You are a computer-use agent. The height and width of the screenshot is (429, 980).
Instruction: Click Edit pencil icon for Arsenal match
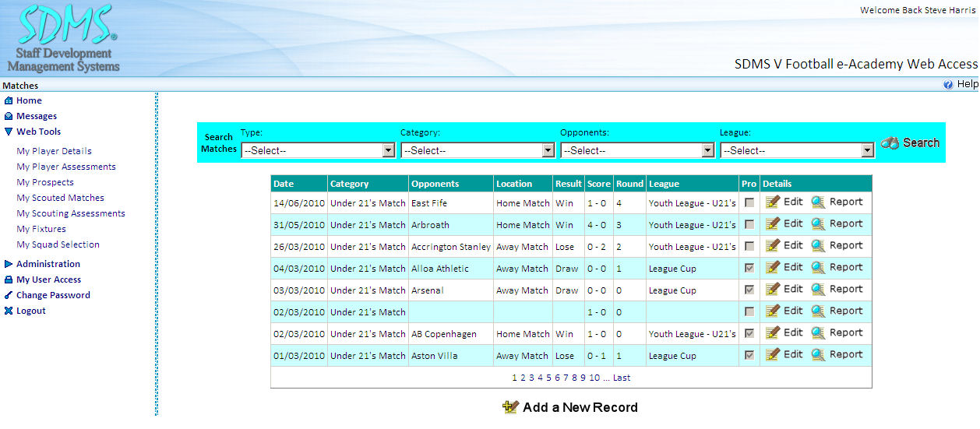click(x=773, y=289)
